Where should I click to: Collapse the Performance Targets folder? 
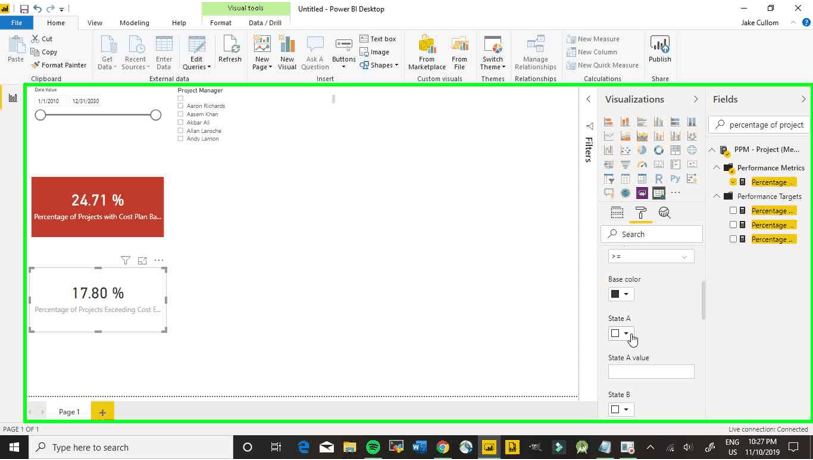click(x=716, y=196)
